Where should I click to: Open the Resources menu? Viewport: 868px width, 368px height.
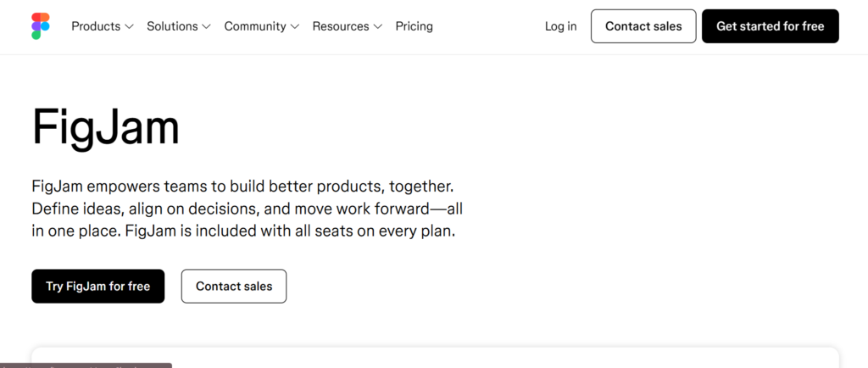pyautogui.click(x=340, y=26)
